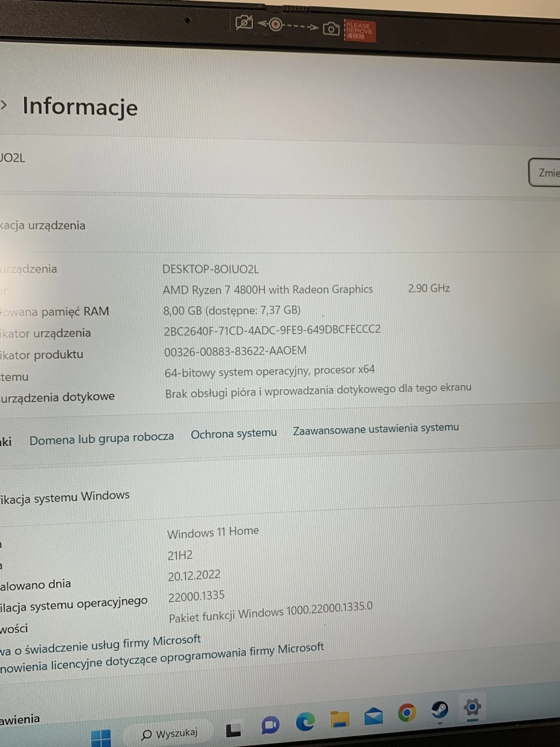Open Microsoft services agreement link

[x=100, y=646]
